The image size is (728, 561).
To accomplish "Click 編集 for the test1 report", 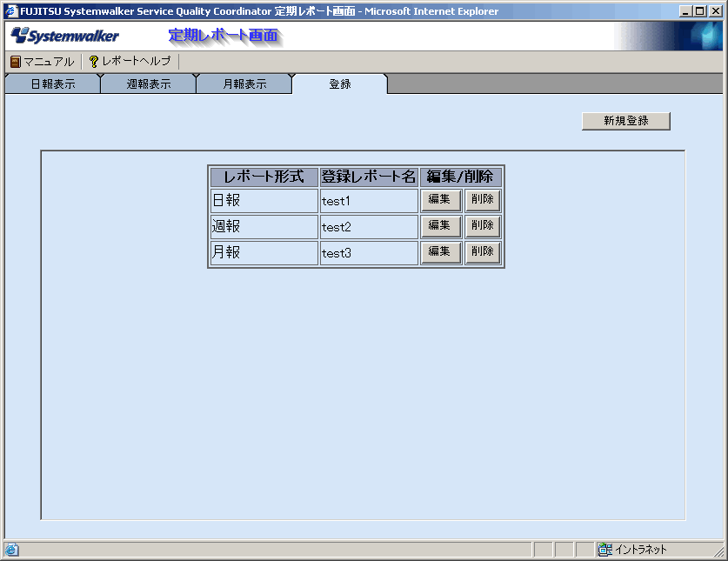I will point(440,200).
